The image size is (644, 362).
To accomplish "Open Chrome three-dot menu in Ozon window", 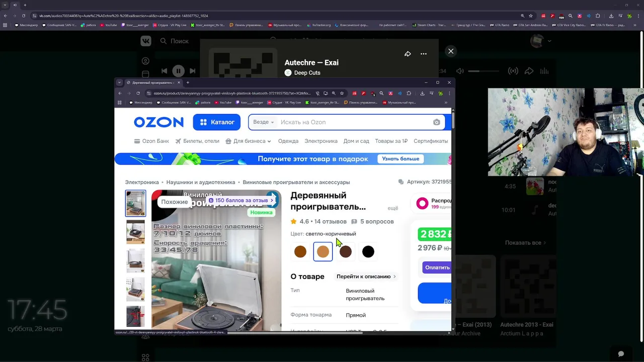I will (x=449, y=93).
